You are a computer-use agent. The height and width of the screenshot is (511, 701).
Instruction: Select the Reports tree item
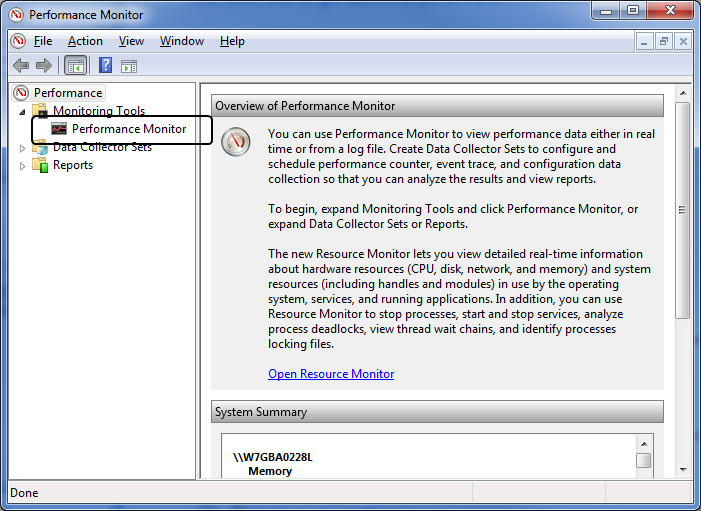click(73, 165)
